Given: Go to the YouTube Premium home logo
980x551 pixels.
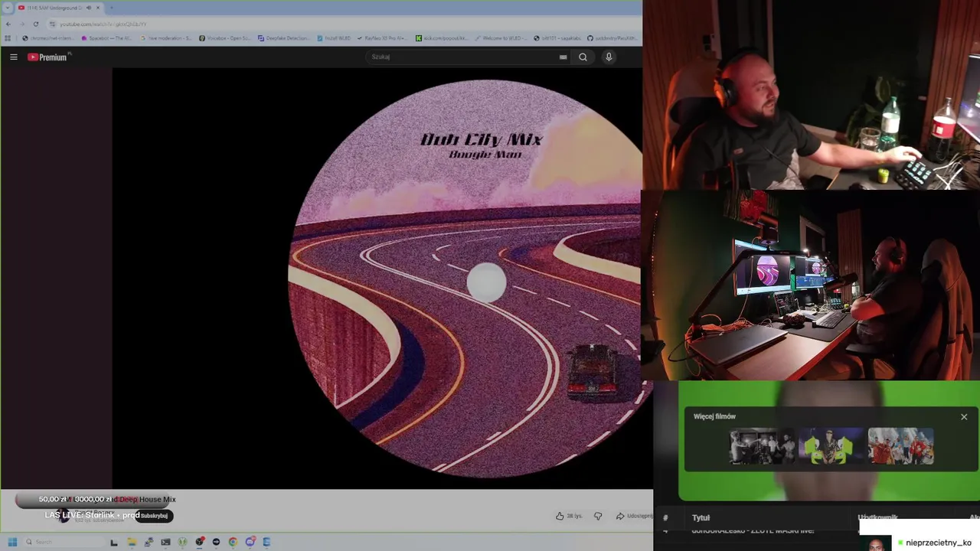Looking at the screenshot, I should 49,57.
